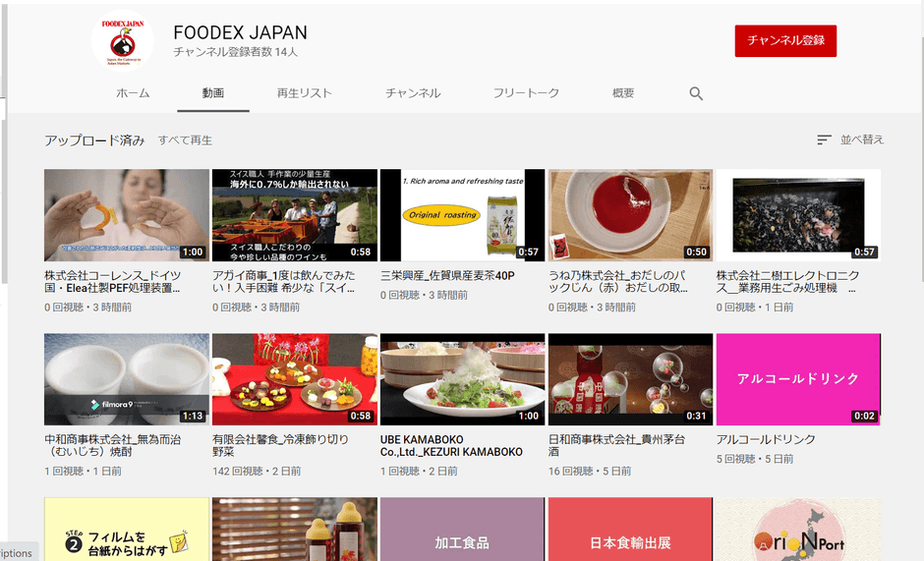Open title UBE KAMABOKO Co.,Ltd._KEZURI KAMABOKO
This screenshot has width=924, height=561.
451,445
